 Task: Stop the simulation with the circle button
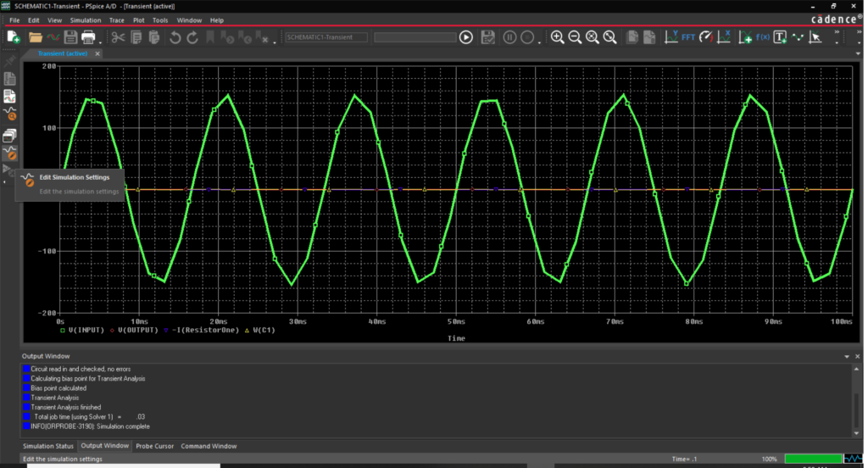pos(527,37)
